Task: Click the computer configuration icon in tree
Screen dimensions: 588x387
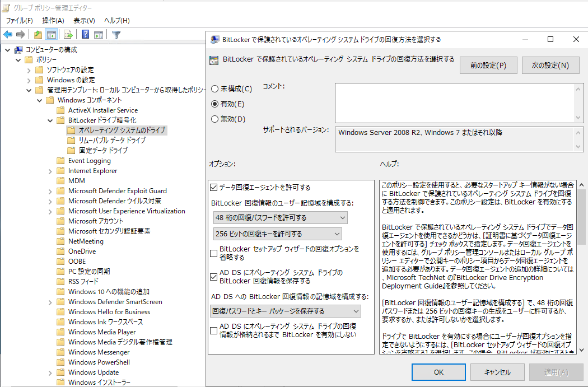Action: 18,50
